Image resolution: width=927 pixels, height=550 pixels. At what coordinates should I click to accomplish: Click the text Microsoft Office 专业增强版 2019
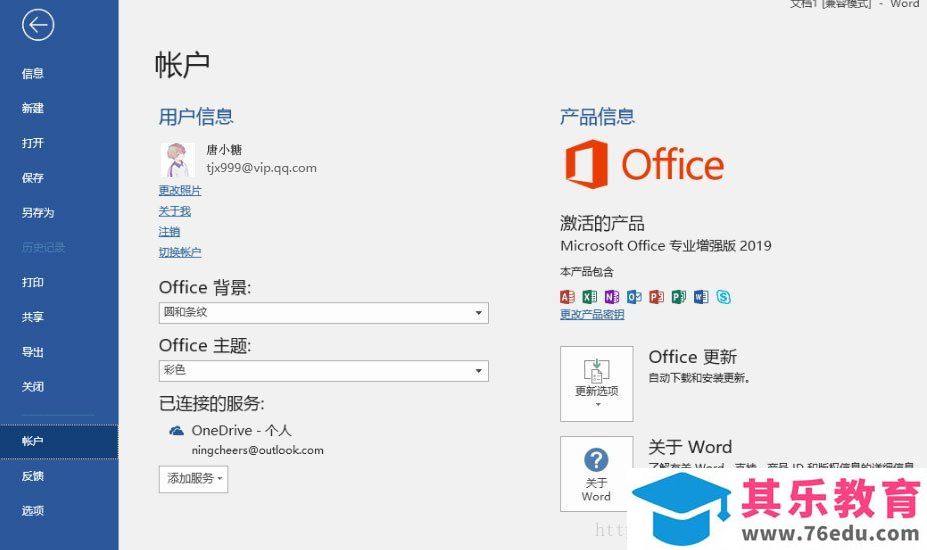pos(666,246)
